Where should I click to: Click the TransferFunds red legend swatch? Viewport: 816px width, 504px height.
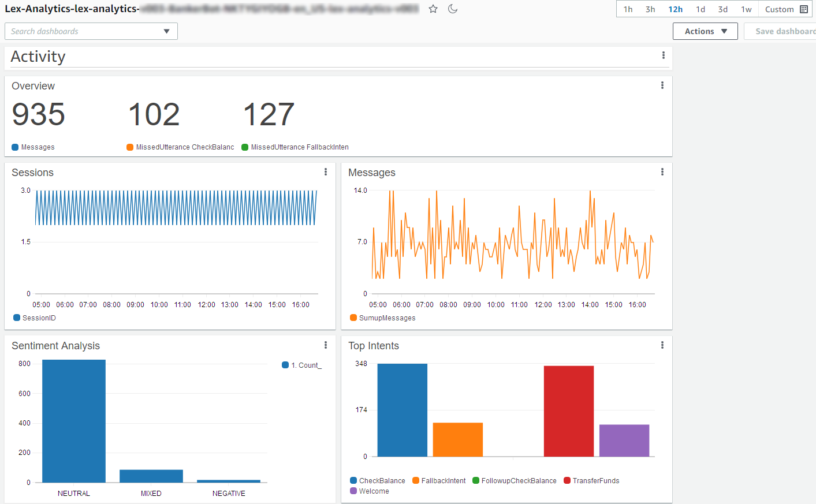(x=567, y=481)
